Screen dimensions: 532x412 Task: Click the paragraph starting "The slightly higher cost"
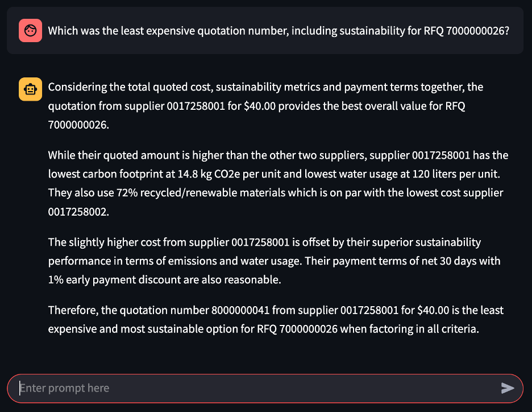[274, 261]
